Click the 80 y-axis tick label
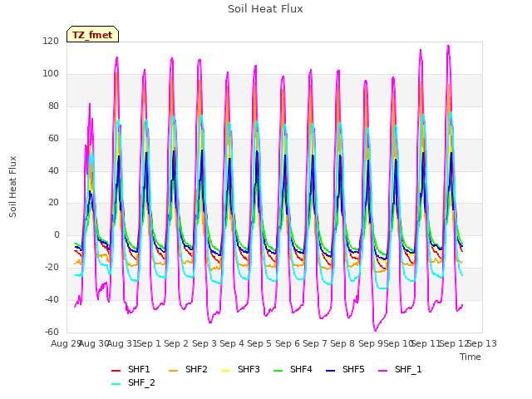 [53, 106]
